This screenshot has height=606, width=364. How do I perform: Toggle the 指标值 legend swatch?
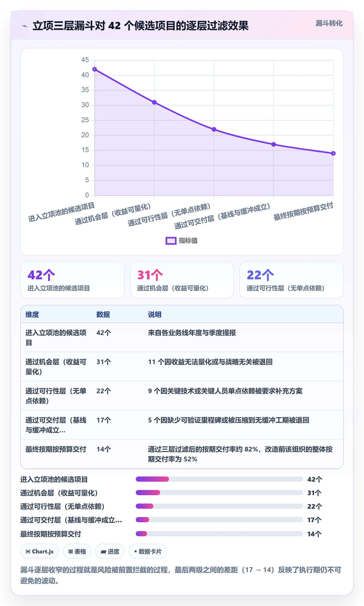pyautogui.click(x=171, y=241)
